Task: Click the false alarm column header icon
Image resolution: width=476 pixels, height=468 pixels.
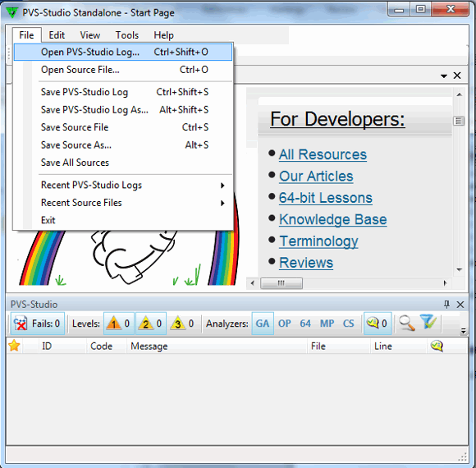Action: coord(437,346)
